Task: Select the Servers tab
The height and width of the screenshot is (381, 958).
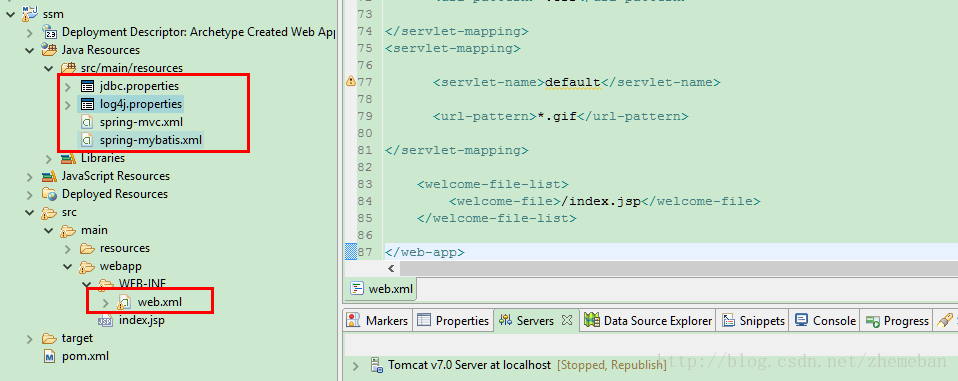Action: click(x=536, y=321)
